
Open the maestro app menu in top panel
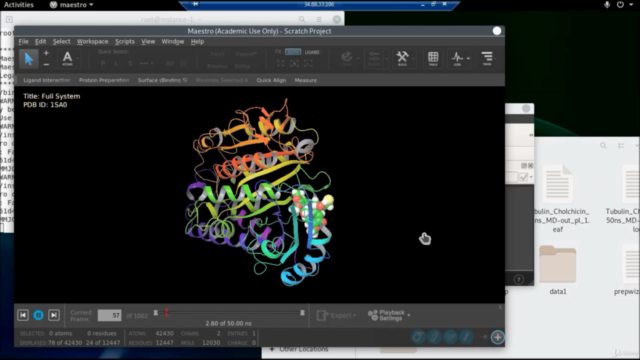pyautogui.click(x=71, y=5)
